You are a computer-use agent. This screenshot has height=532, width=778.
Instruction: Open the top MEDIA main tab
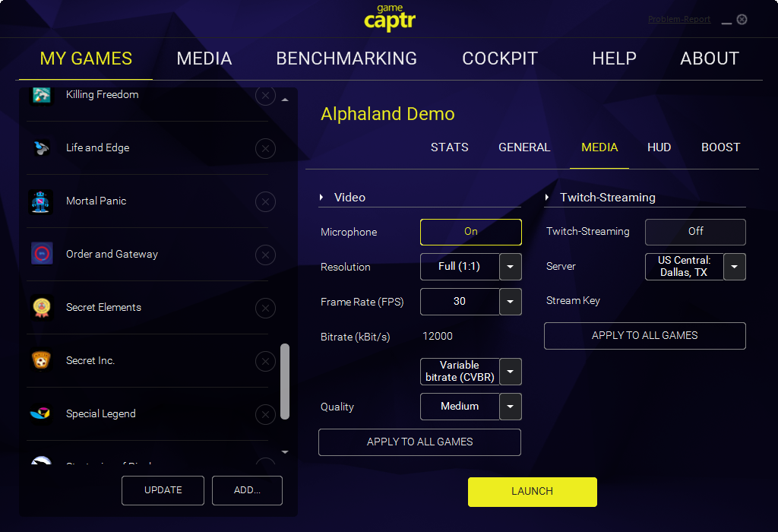coord(204,59)
